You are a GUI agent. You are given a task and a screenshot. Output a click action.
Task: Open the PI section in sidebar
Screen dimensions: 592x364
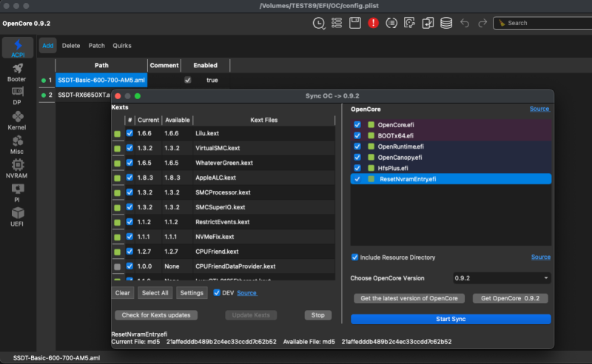17,193
